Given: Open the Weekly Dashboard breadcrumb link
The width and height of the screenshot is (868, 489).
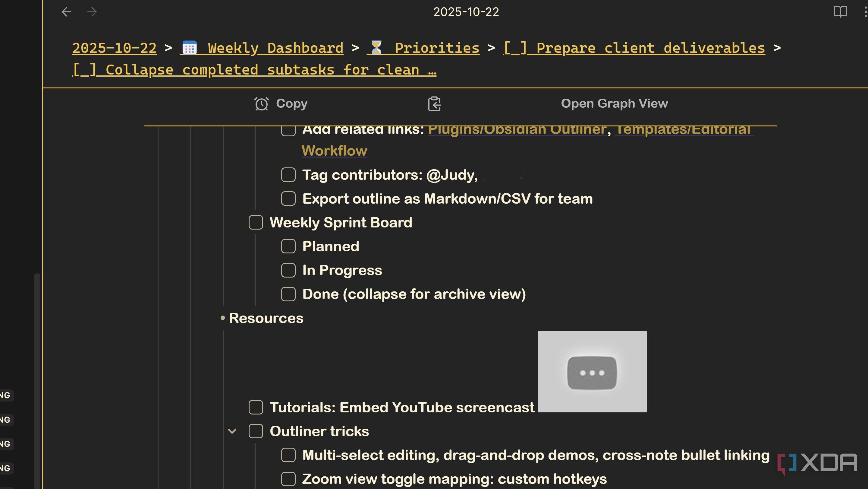Looking at the screenshot, I should 275,48.
